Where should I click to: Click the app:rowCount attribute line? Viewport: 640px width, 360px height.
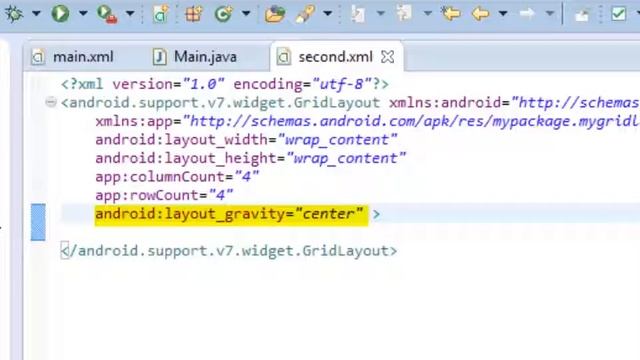[x=164, y=195]
